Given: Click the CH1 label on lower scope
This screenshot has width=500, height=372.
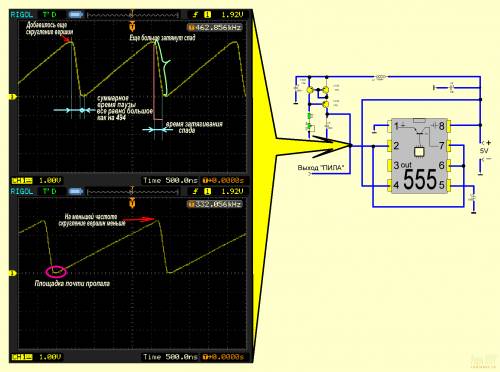Looking at the screenshot, I should (22, 357).
